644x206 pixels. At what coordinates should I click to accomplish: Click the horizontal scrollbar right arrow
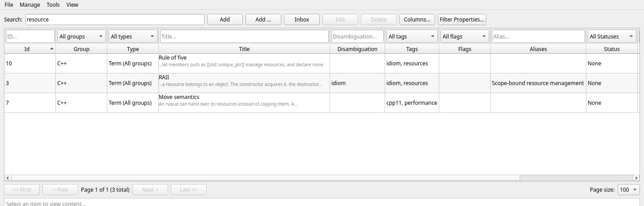636,178
